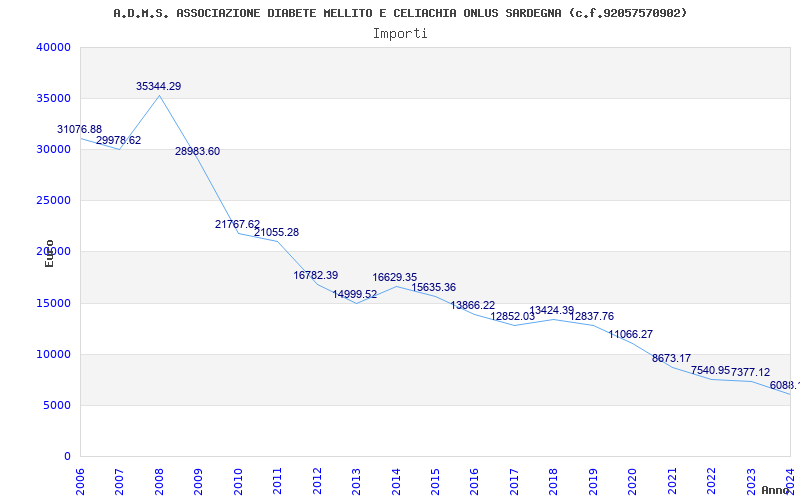Click the X-axis year 2011
The width and height of the screenshot is (800, 500).
coord(278,481)
